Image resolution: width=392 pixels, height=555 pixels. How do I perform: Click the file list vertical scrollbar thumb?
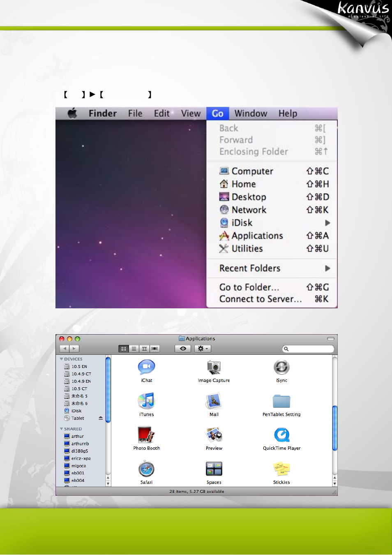pos(335,428)
